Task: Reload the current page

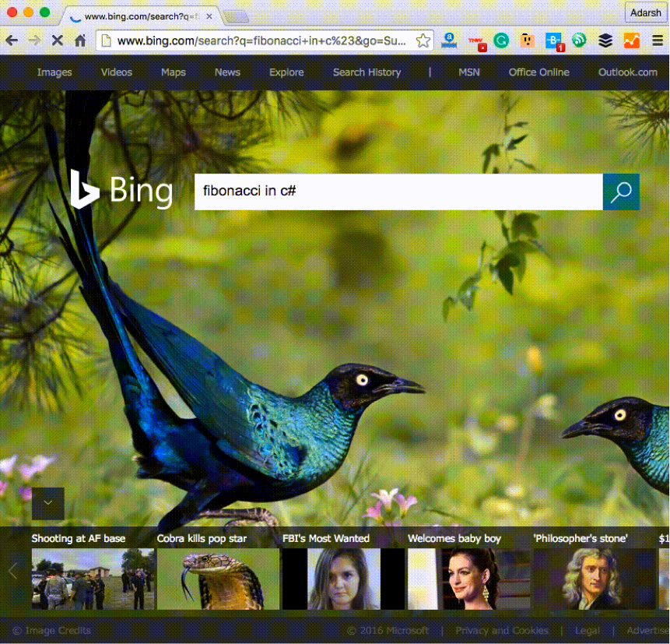Action: coord(57,40)
